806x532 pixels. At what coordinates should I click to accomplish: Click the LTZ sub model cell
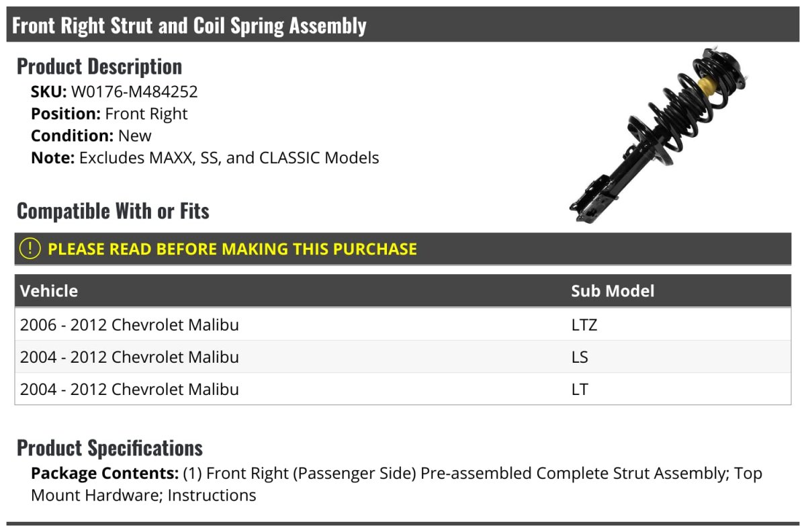coord(584,324)
